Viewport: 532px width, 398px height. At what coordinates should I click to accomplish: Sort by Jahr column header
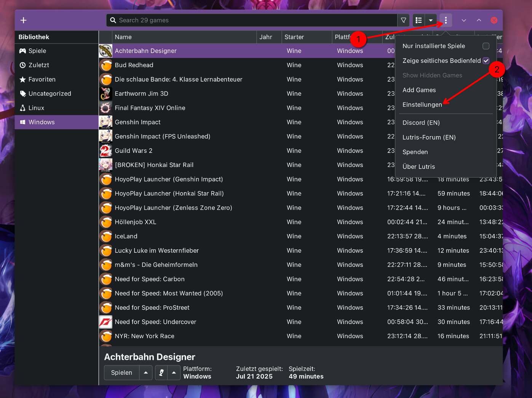tap(269, 37)
